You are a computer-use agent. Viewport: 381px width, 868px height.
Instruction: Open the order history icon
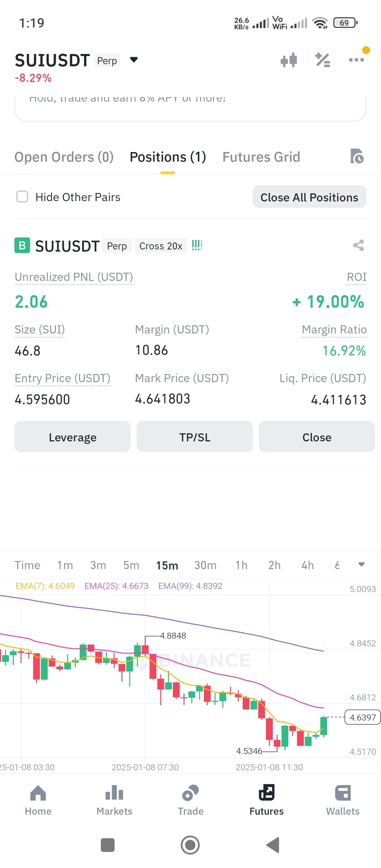[357, 156]
